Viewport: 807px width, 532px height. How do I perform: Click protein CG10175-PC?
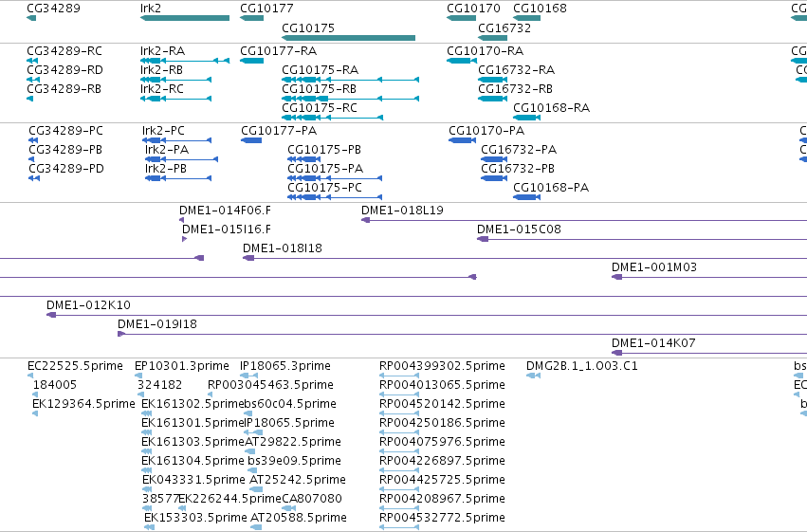pyautogui.click(x=324, y=188)
